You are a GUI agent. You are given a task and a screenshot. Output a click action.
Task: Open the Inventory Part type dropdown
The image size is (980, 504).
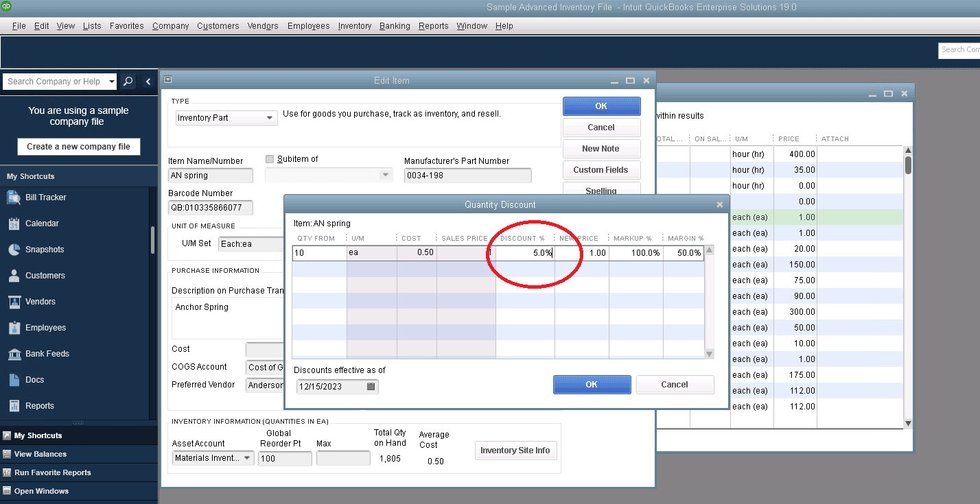(x=271, y=118)
